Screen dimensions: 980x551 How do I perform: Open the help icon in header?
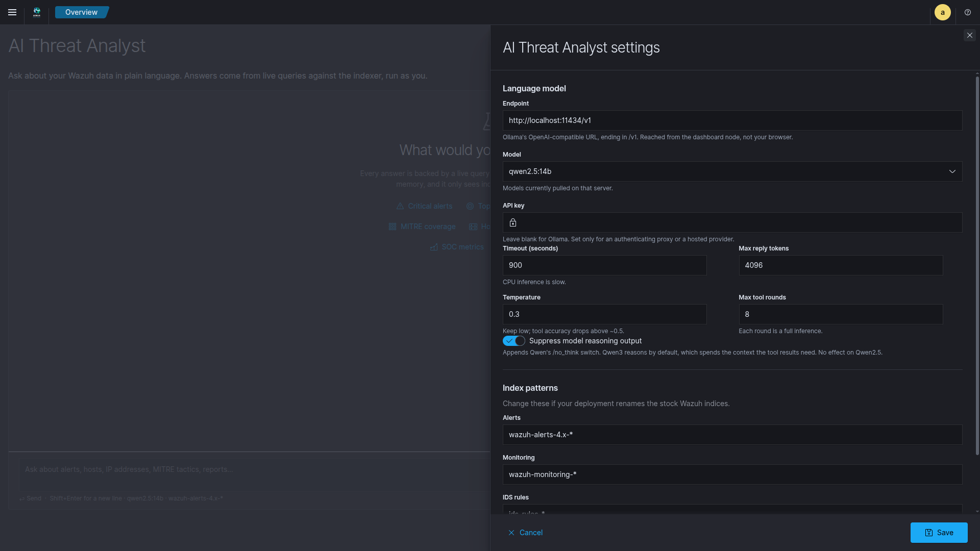pos(968,12)
